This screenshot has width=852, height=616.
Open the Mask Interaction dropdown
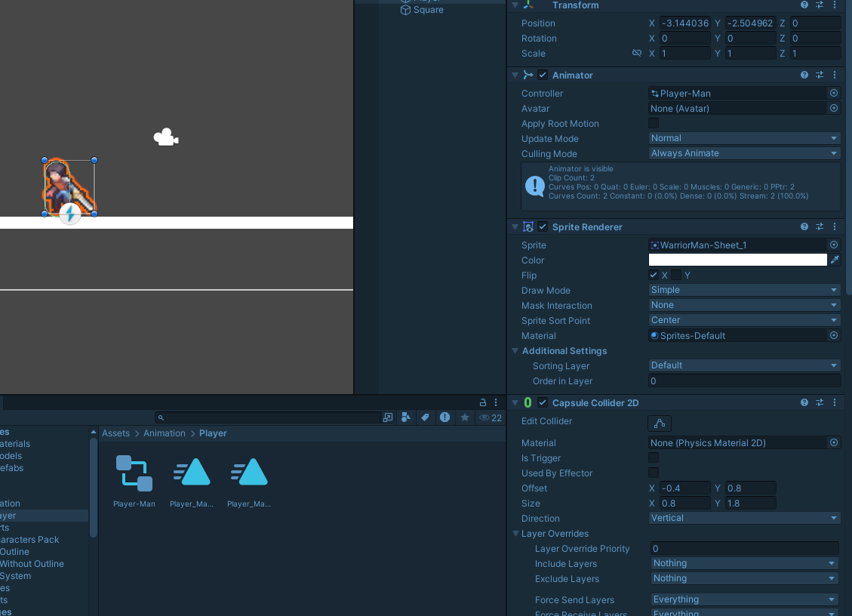[744, 305]
